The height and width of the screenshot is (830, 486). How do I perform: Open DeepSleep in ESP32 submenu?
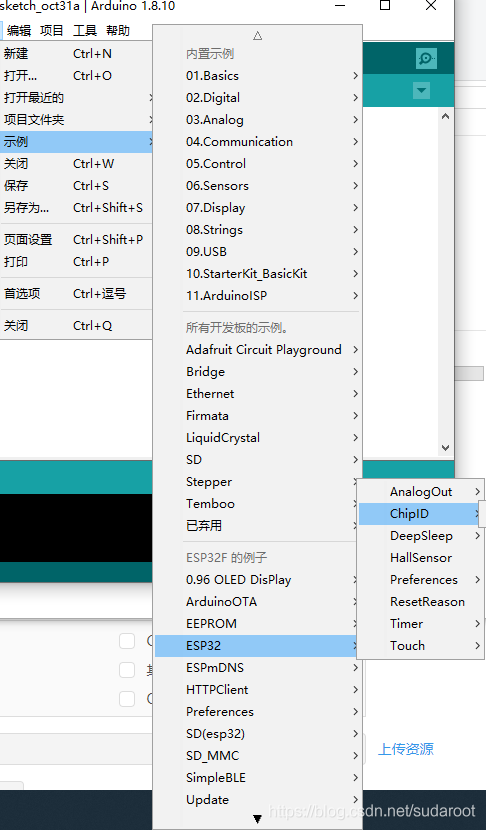tap(421, 536)
